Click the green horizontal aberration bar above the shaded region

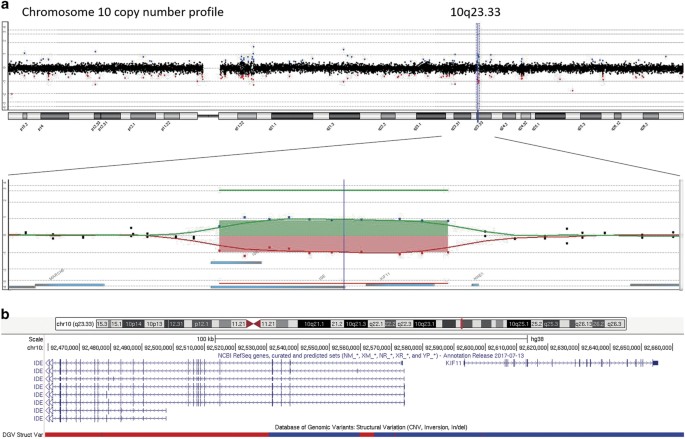333,190
